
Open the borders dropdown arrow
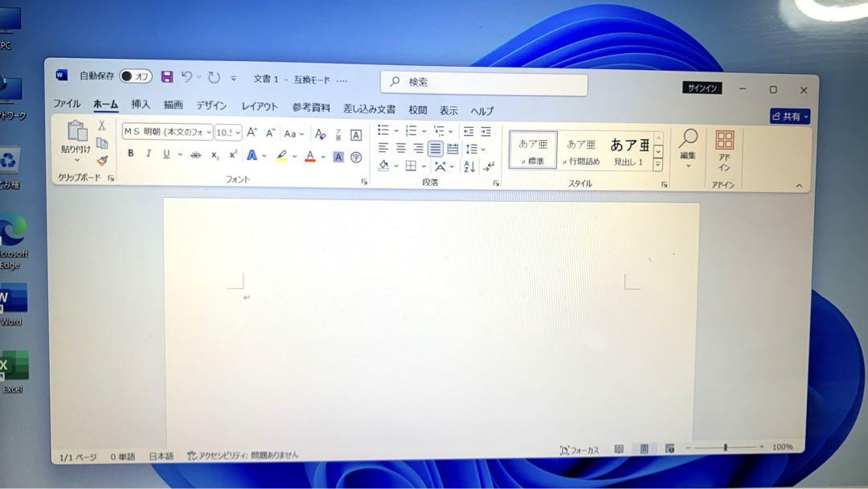(424, 166)
